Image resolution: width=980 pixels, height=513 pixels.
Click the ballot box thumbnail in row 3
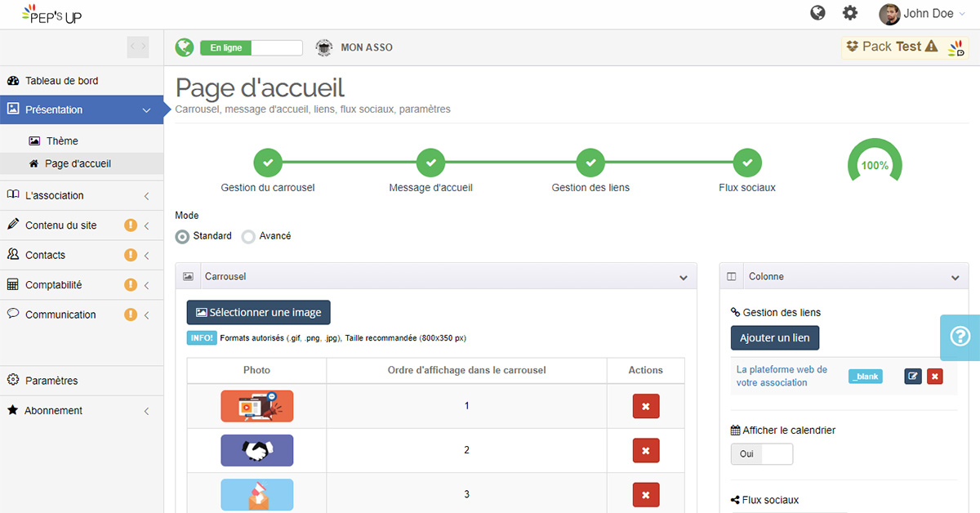[x=256, y=494]
